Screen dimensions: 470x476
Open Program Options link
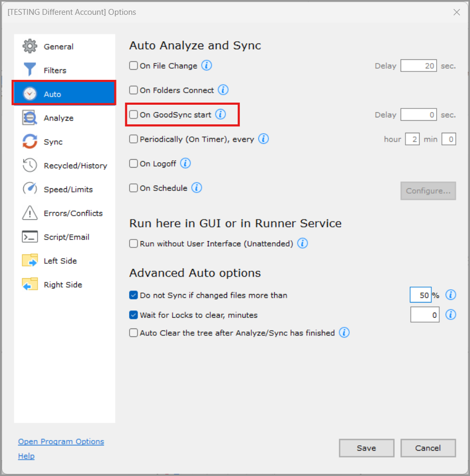pyautogui.click(x=61, y=442)
